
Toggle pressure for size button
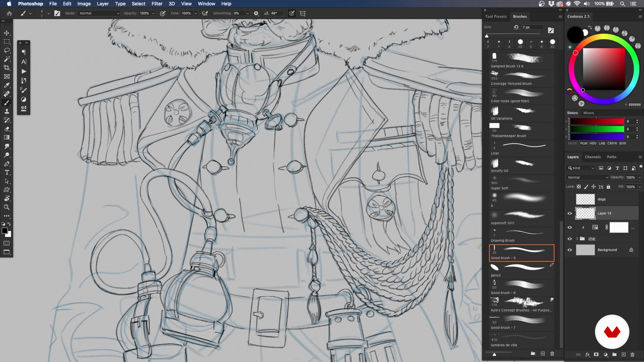(x=291, y=13)
